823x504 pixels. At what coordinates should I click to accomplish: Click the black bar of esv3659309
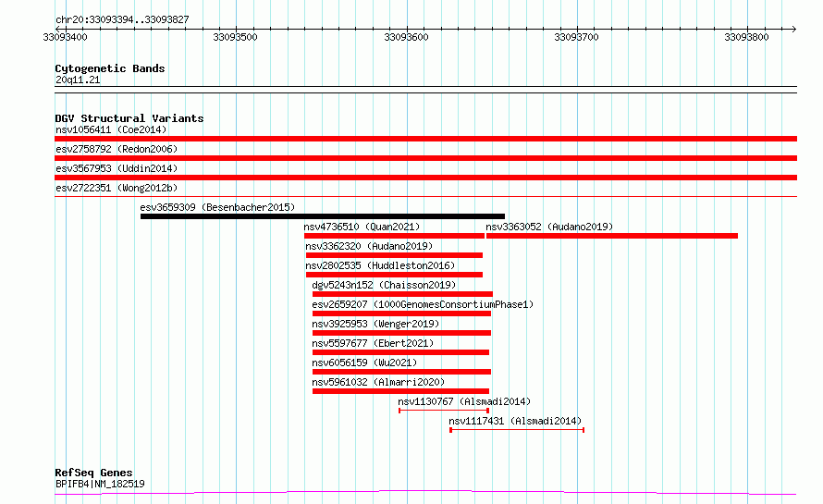click(x=323, y=216)
